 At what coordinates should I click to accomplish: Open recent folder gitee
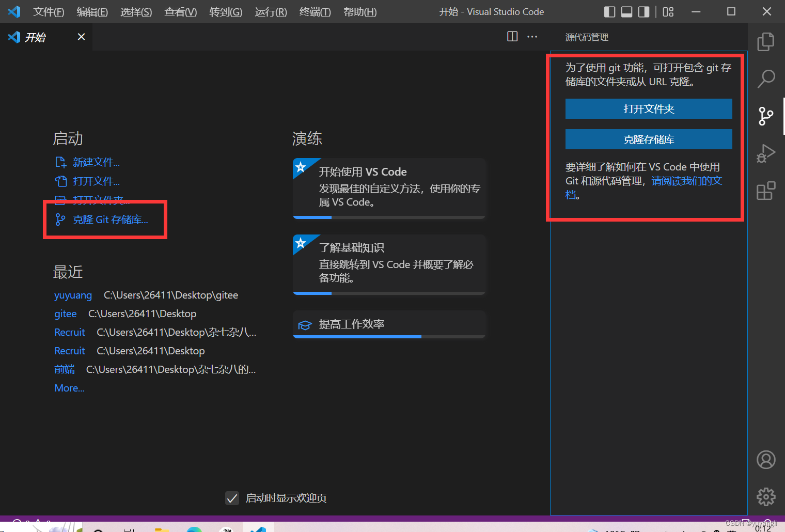coord(66,314)
